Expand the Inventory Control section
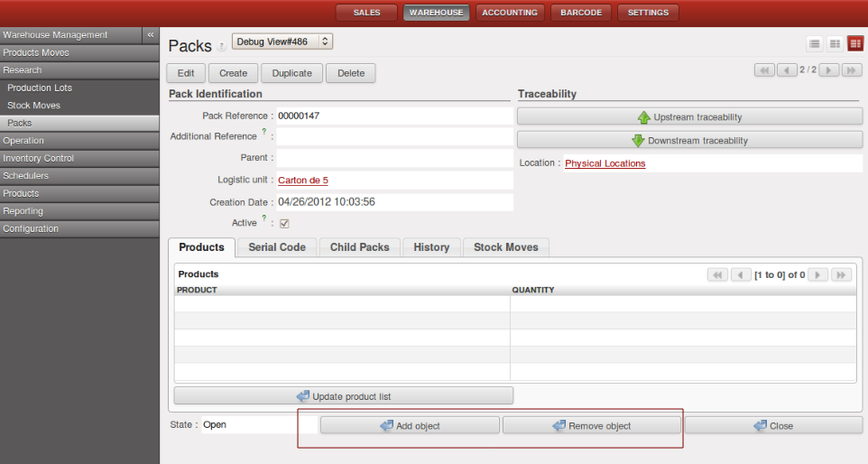The image size is (868, 464). pyautogui.click(x=38, y=158)
